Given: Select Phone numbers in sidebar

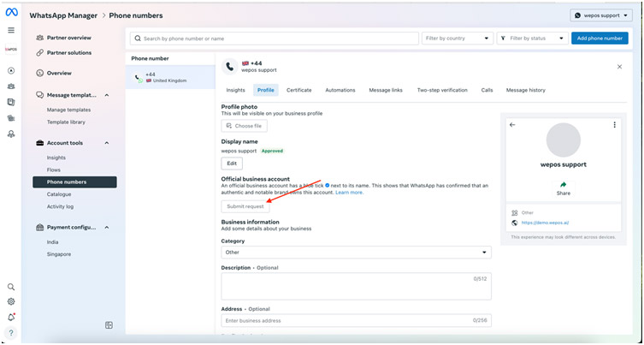Looking at the screenshot, I should 74,182.
